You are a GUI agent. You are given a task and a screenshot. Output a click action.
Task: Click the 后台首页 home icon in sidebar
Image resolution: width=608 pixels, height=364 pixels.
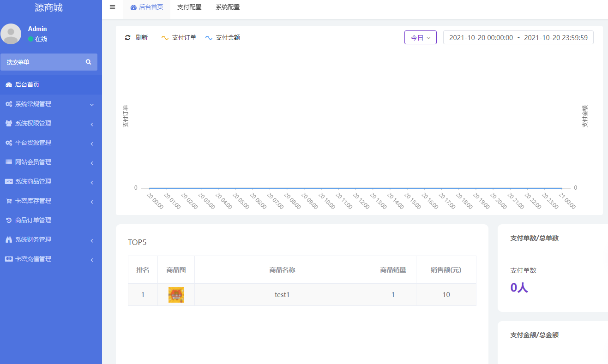pos(8,84)
